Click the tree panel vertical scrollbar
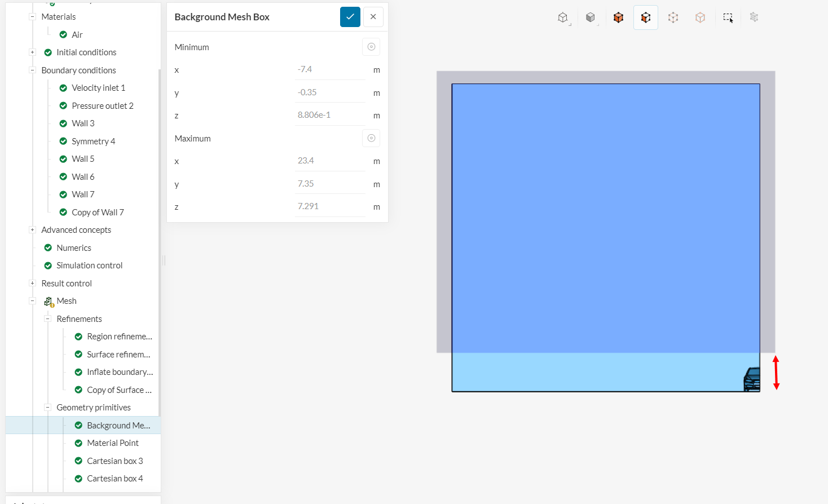Screen dimensions: 828x504 pyautogui.click(x=160, y=242)
